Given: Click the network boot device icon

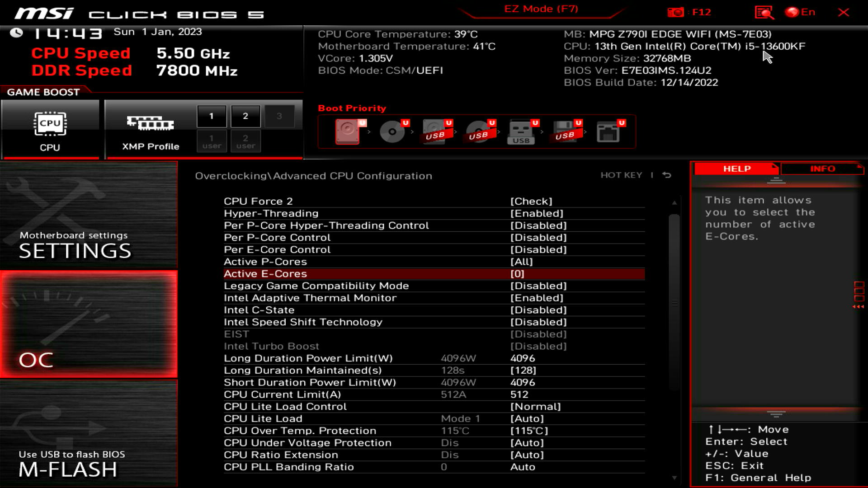Looking at the screenshot, I should click(608, 131).
